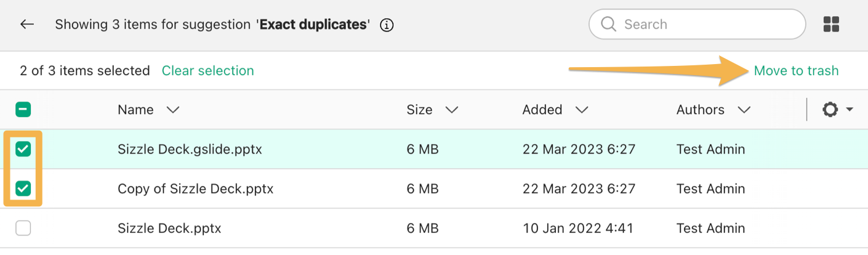Select date '10 Jan 2022 4:41'
This screenshot has width=868, height=255.
(x=577, y=229)
